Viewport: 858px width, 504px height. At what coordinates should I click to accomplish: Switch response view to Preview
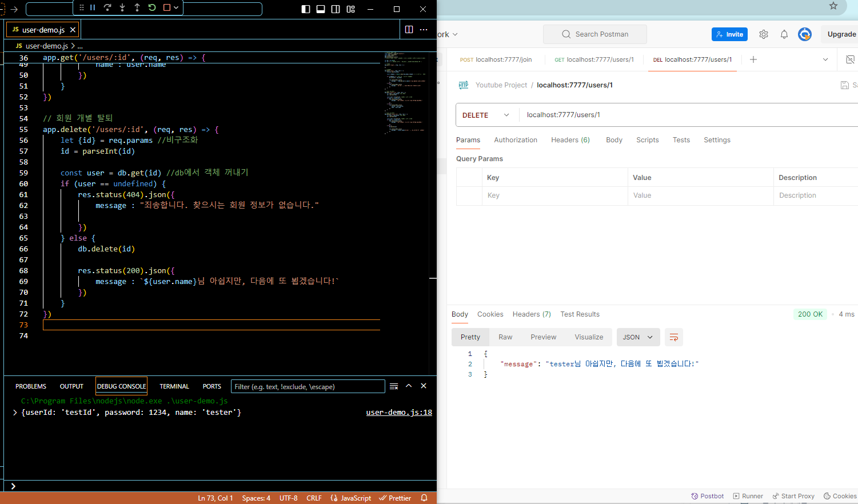pyautogui.click(x=543, y=337)
